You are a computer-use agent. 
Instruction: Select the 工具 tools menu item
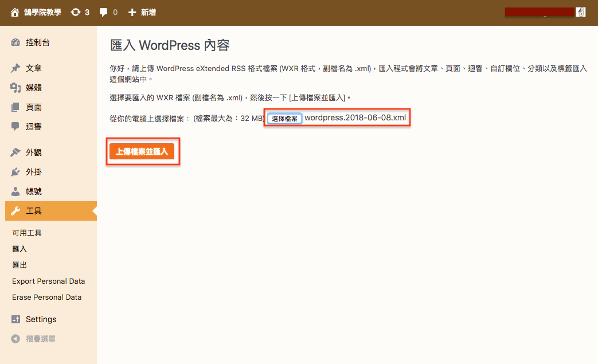33,211
